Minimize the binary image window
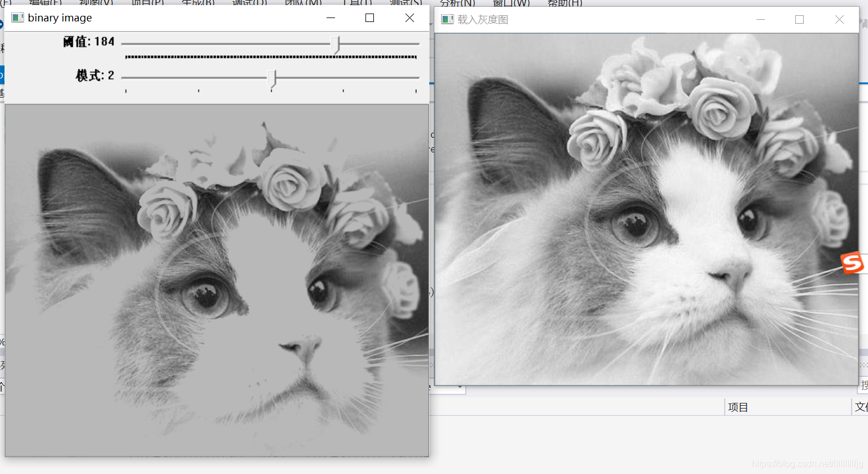 click(331, 17)
